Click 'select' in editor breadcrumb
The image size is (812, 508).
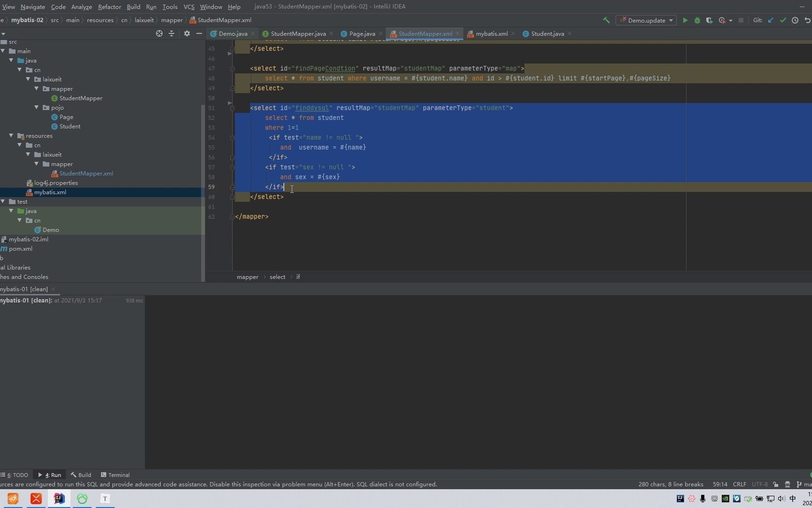tap(277, 277)
